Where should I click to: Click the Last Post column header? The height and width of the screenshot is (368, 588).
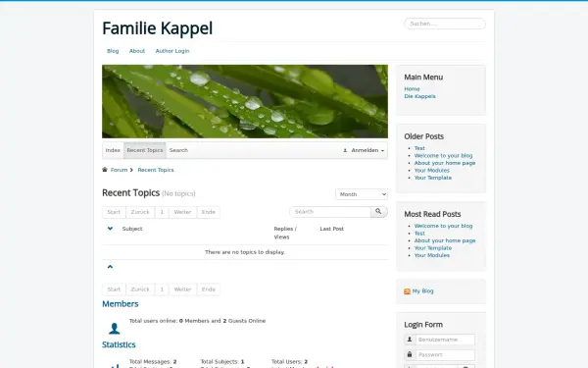click(331, 229)
